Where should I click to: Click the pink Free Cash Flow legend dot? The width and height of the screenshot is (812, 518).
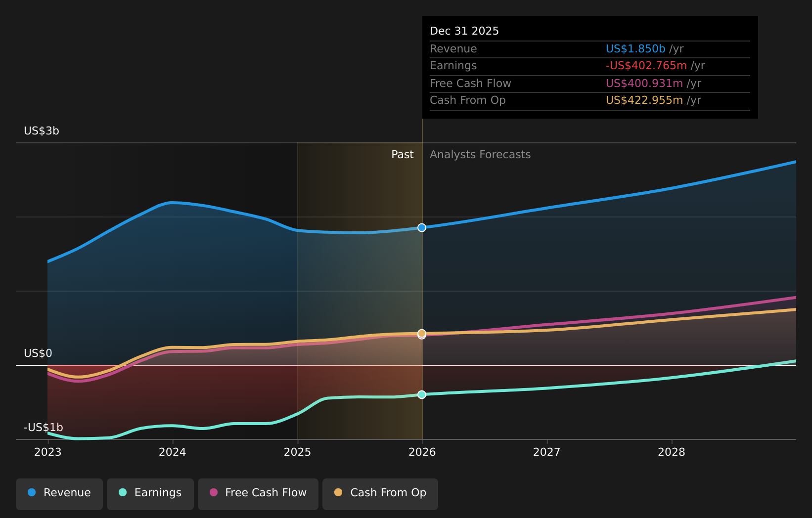pyautogui.click(x=213, y=493)
